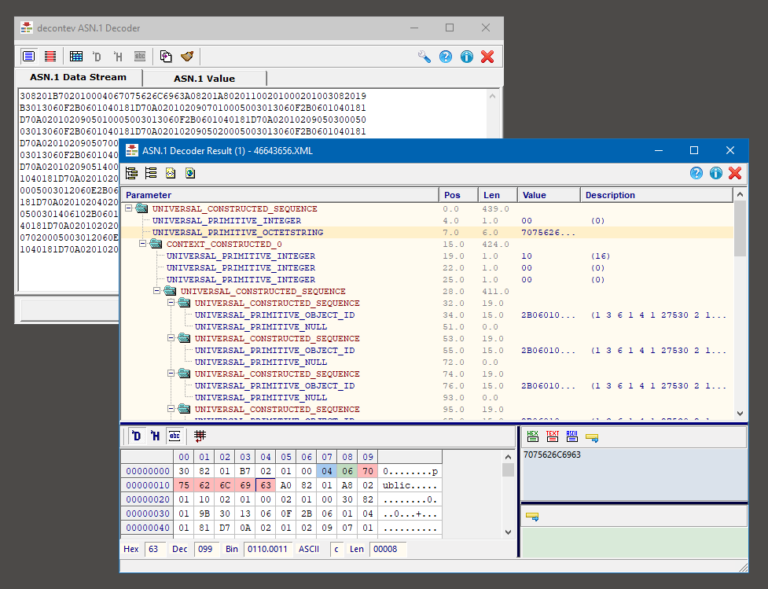Click the hex viewer vertical scrollbar down arrow
Viewport: 768px width, 589px height.
[509, 530]
